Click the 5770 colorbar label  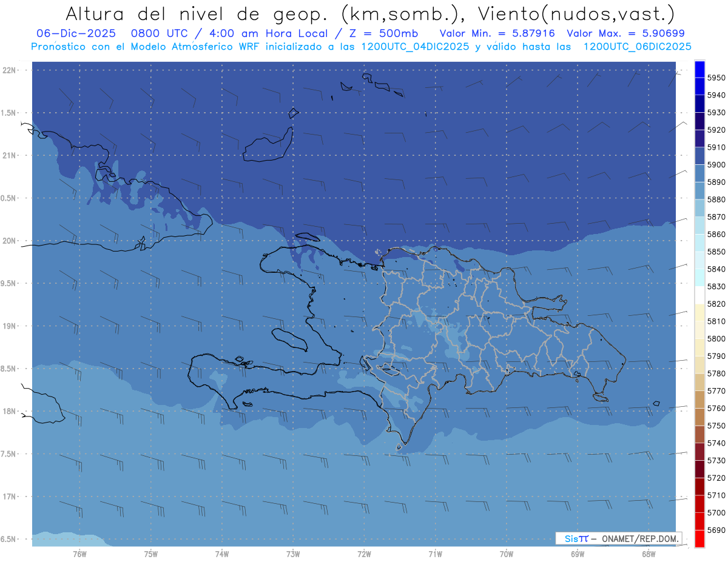point(716,391)
